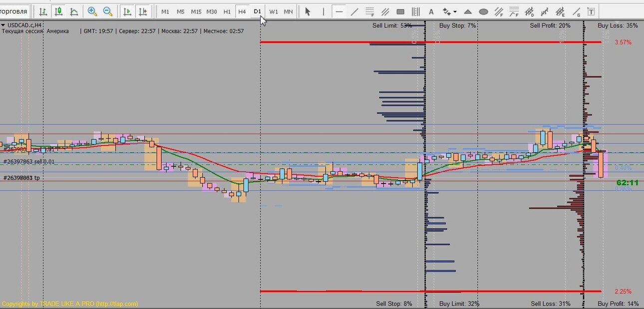Click the 'Sell Limit: 53%' label

tap(392, 25)
